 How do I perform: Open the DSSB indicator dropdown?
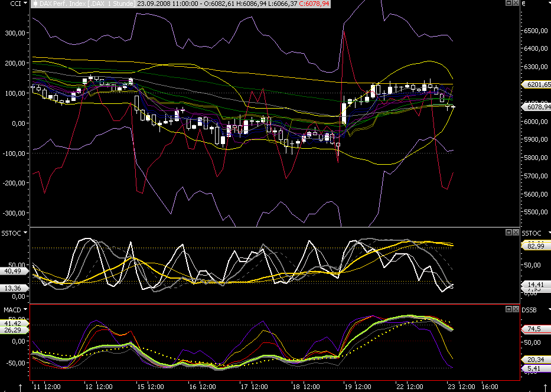(x=549, y=309)
